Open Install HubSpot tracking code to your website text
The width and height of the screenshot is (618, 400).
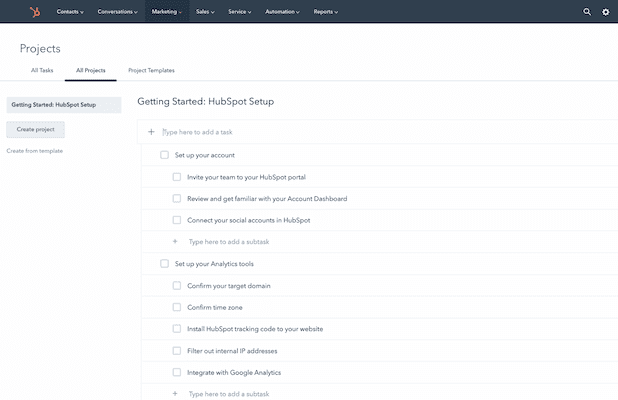255,329
